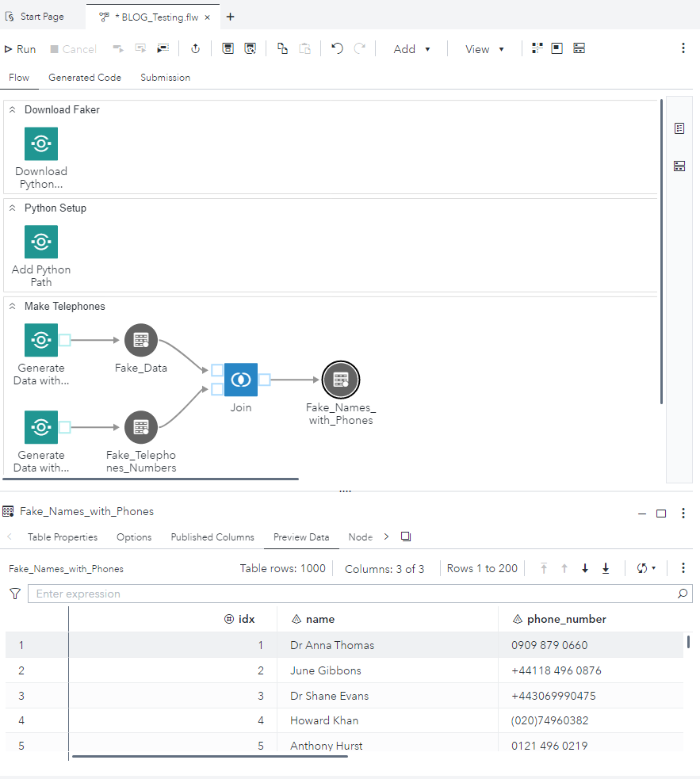
Task: Collapse the Make Telephones swimlane
Action: [x=13, y=307]
